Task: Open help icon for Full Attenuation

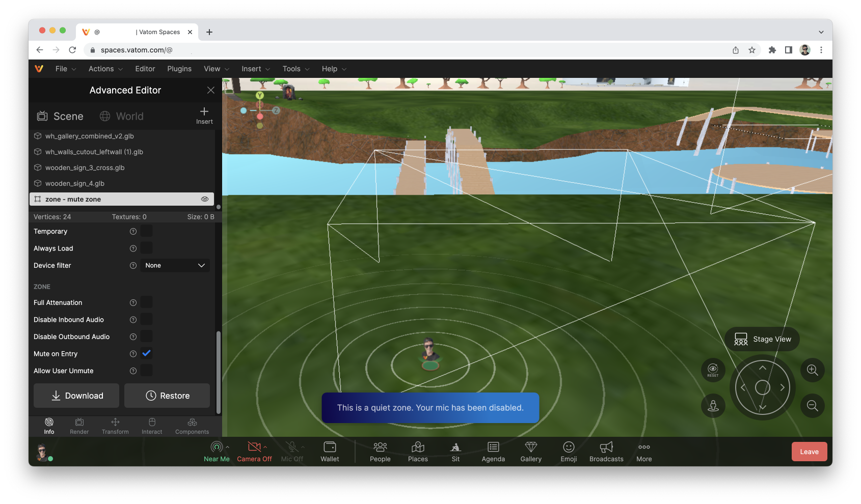Action: pyautogui.click(x=133, y=303)
